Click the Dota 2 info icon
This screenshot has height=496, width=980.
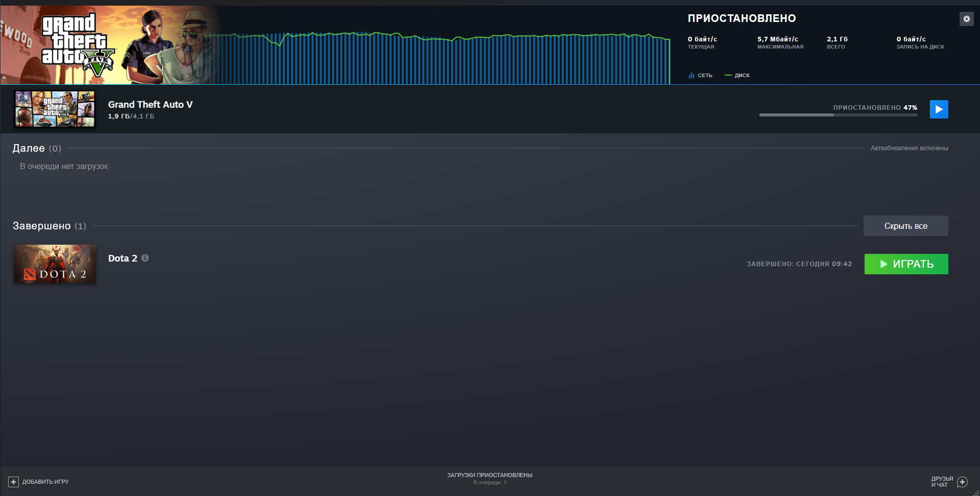pyautogui.click(x=145, y=258)
